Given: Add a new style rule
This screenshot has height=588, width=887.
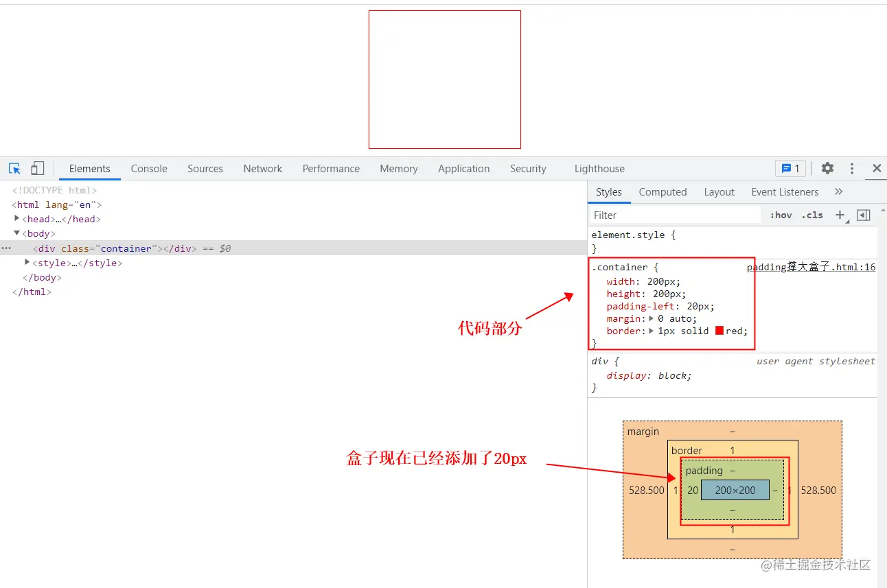Looking at the screenshot, I should point(840,215).
